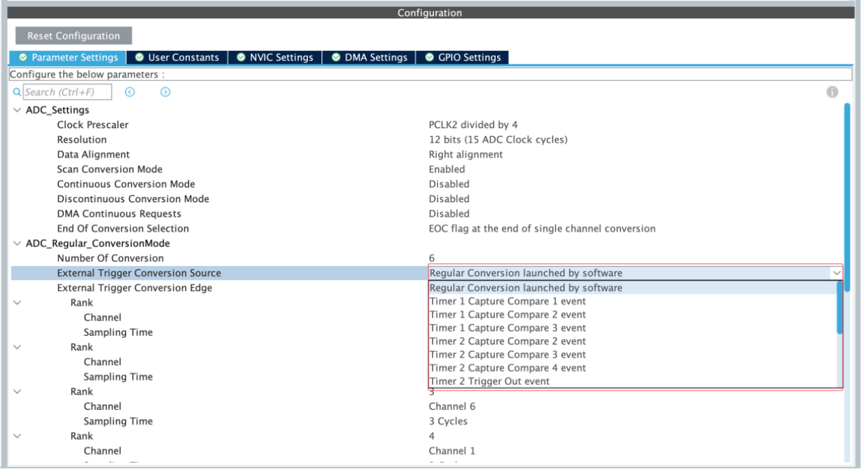The width and height of the screenshot is (868, 475).
Task: Select Timer 1 Capture Compare 1 event
Action: click(507, 301)
